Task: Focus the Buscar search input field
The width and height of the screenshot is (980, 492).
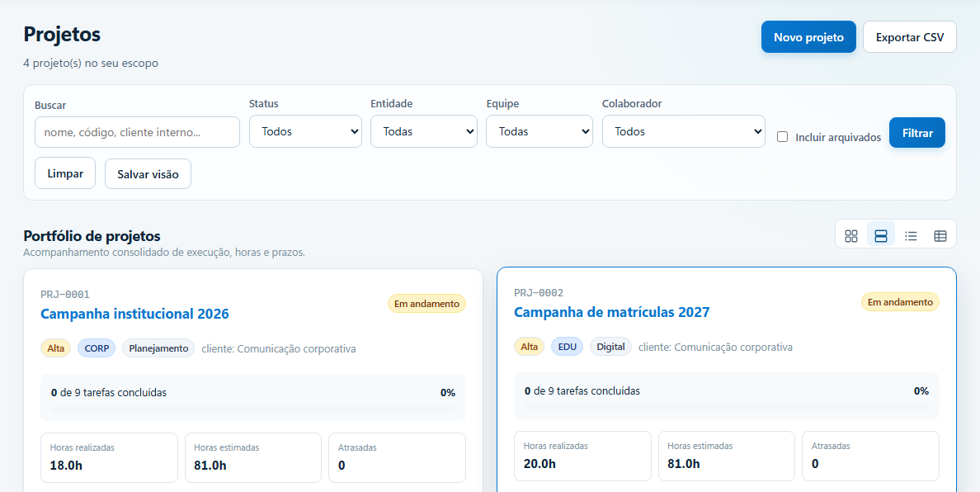Action: pyautogui.click(x=137, y=132)
